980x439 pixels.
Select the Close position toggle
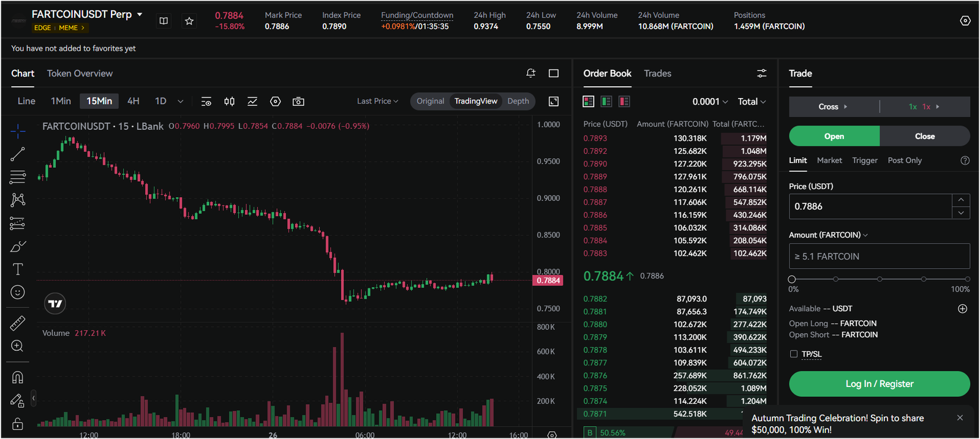coord(925,136)
